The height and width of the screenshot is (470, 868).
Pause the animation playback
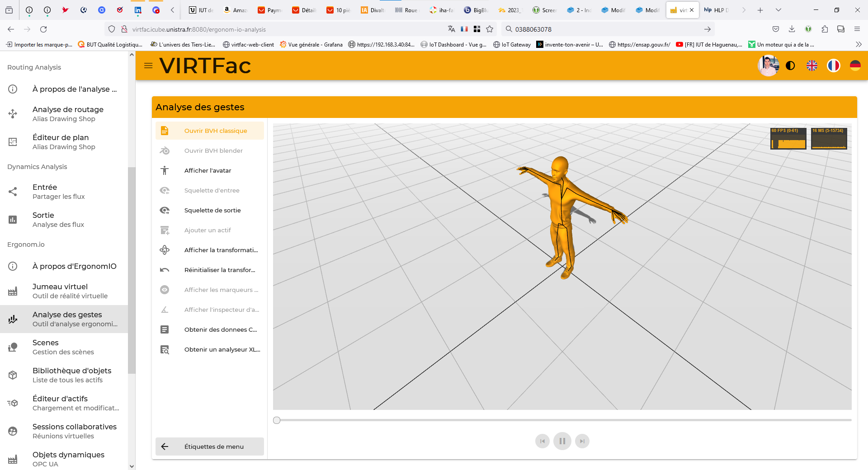tap(562, 441)
